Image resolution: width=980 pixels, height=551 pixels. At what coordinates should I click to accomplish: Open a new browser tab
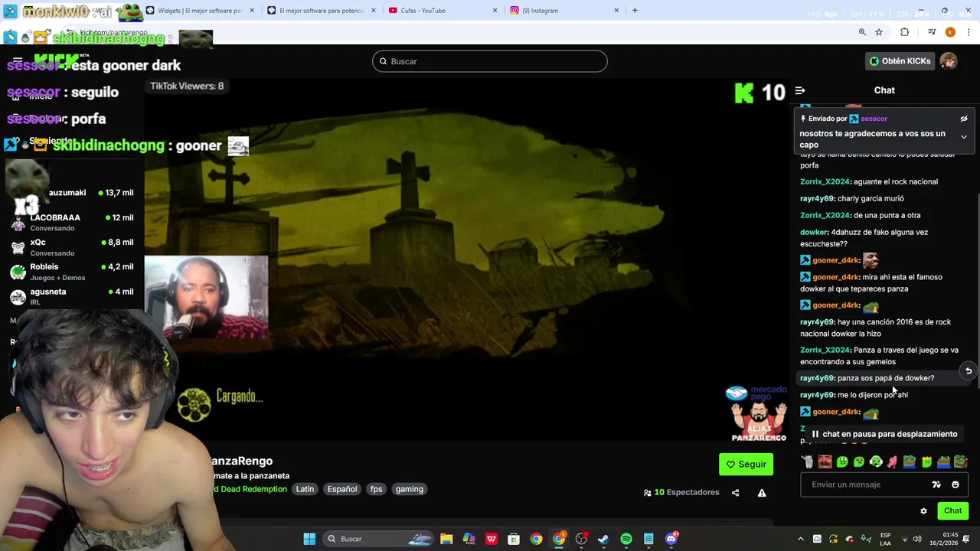[x=635, y=11]
